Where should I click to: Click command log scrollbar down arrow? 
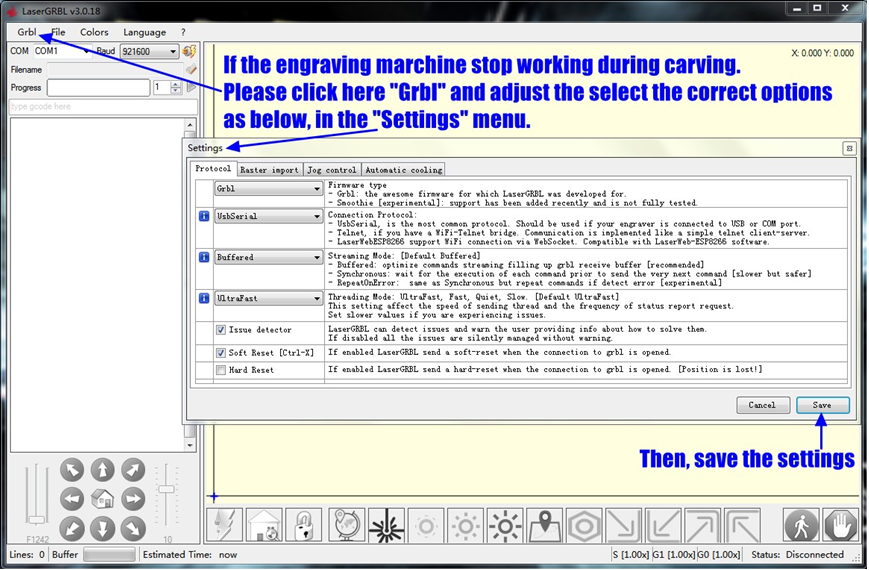point(190,445)
